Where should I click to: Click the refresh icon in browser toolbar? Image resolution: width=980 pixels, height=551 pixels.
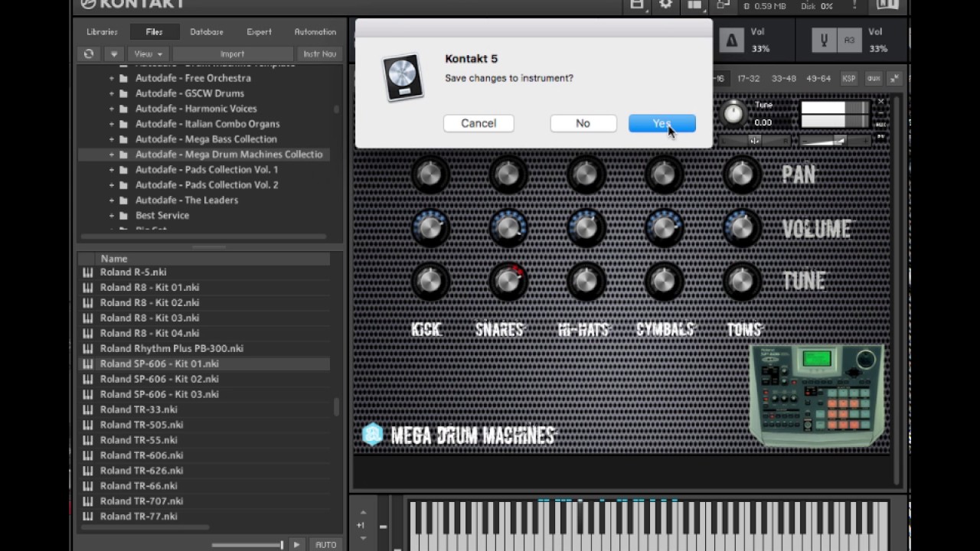click(x=89, y=54)
